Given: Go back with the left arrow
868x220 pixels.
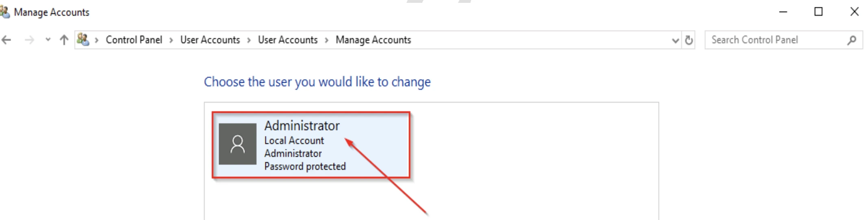Looking at the screenshot, I should pos(6,40).
